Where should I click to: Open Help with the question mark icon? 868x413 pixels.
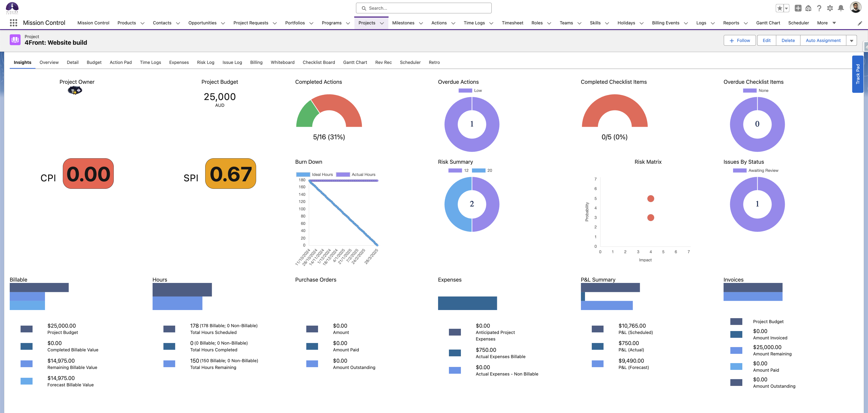pyautogui.click(x=819, y=8)
